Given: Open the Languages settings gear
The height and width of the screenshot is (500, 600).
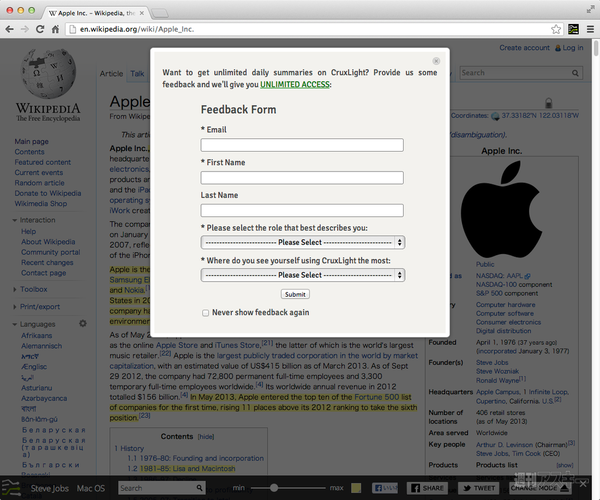Looking at the screenshot, I should (83, 324).
